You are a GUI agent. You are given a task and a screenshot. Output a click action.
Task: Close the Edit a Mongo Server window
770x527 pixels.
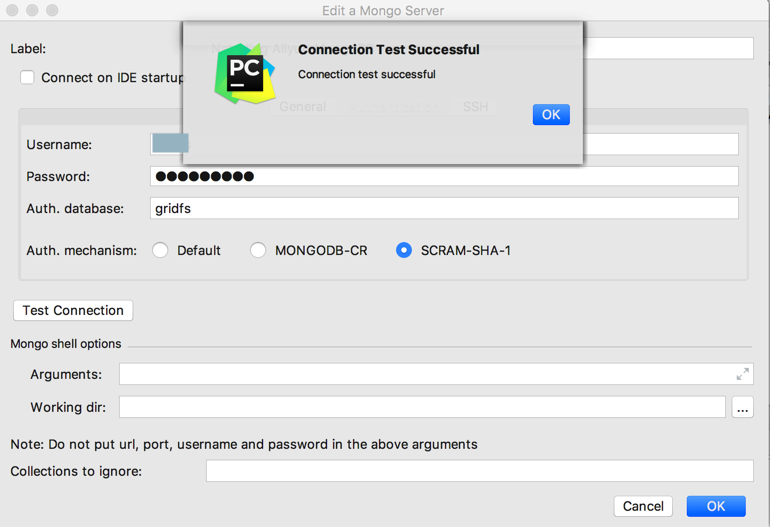coord(12,10)
